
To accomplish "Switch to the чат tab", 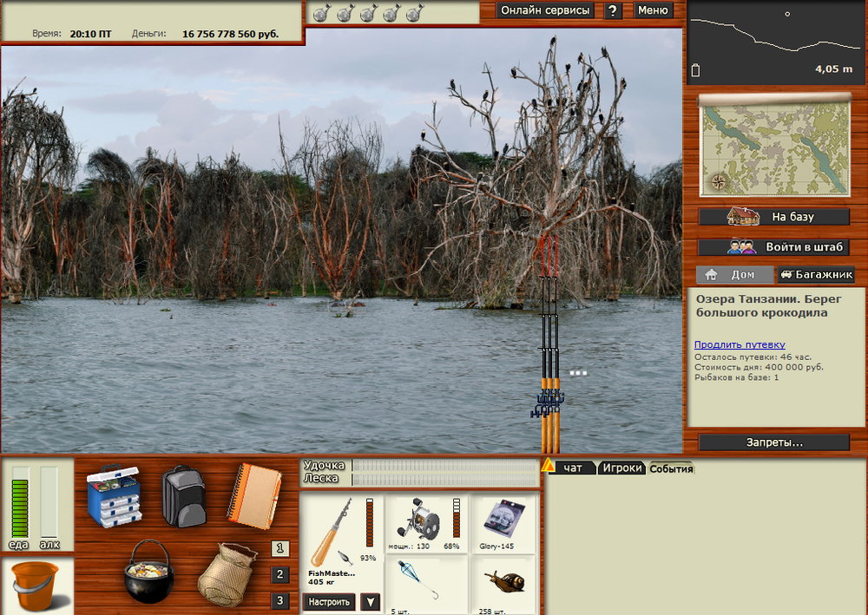I will (x=573, y=468).
